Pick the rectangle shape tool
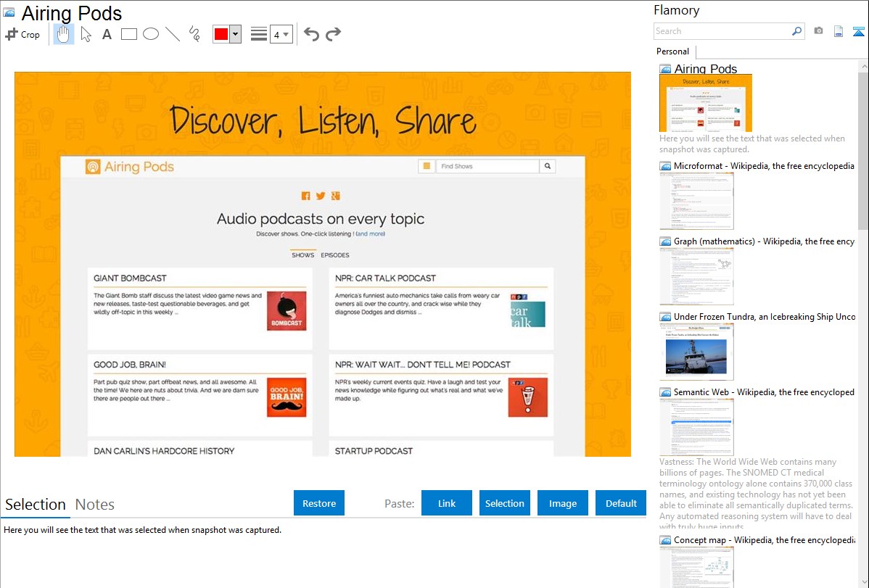 tap(128, 34)
